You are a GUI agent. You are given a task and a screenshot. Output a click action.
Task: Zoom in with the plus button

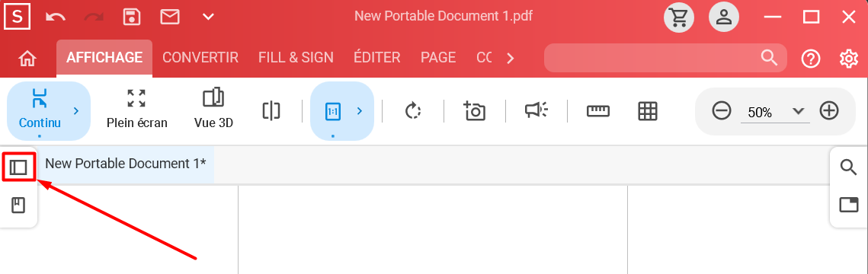[x=828, y=111]
